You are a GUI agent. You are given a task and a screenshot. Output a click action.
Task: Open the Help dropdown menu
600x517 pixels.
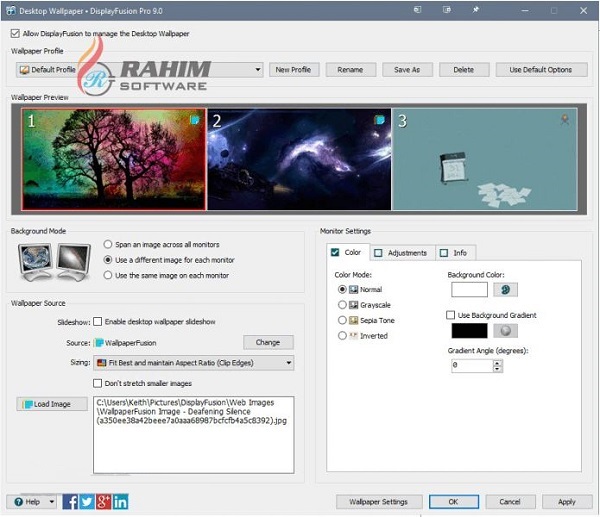31,501
